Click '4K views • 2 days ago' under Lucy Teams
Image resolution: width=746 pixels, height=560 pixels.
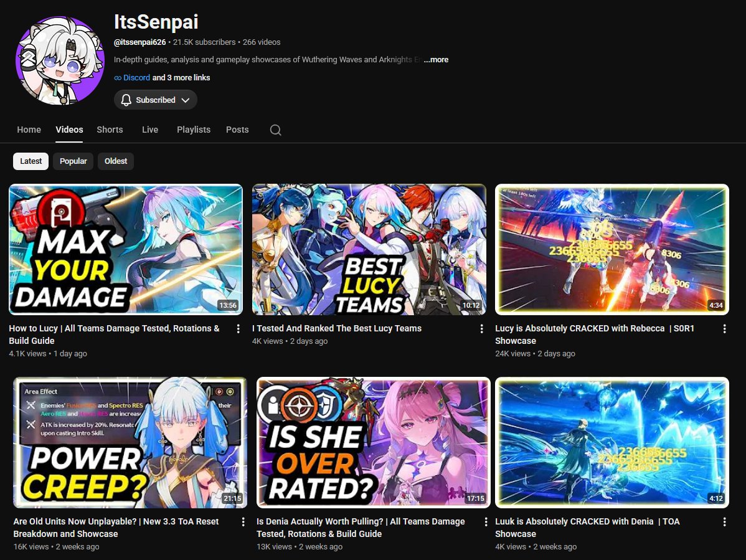coord(290,341)
